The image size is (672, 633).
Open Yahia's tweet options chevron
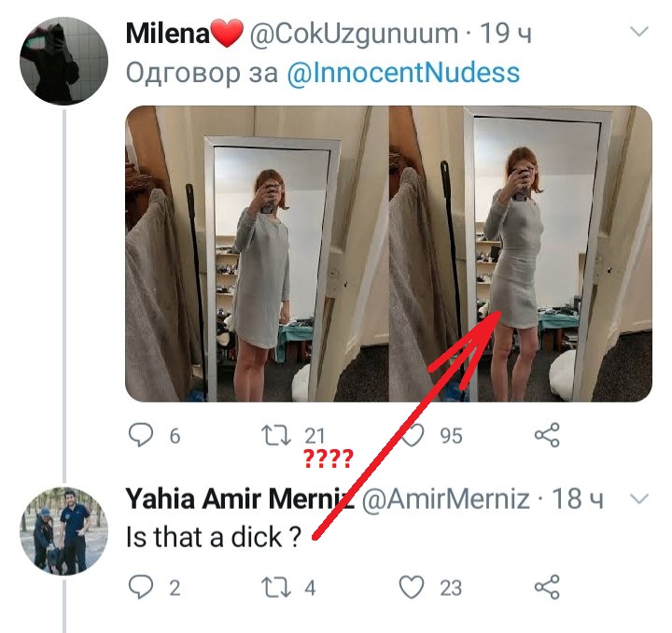point(639,499)
